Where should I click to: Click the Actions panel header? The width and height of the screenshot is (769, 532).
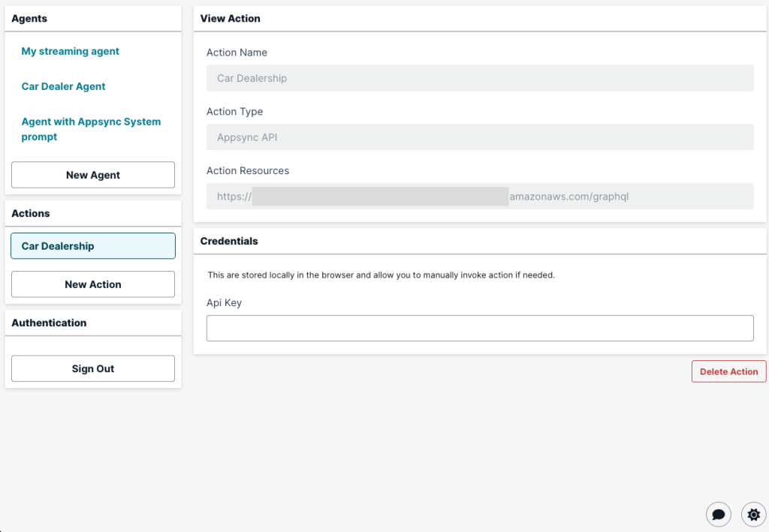[x=30, y=213]
